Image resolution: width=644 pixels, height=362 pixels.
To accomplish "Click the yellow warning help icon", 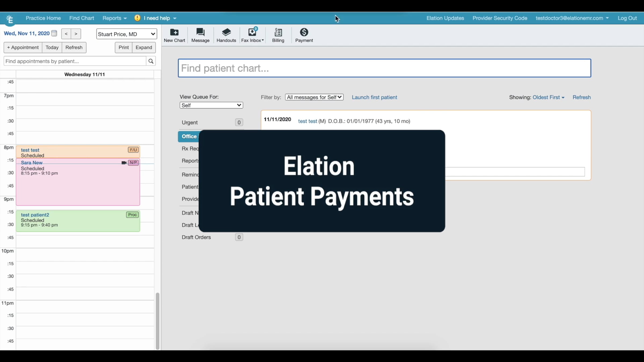I will (137, 18).
